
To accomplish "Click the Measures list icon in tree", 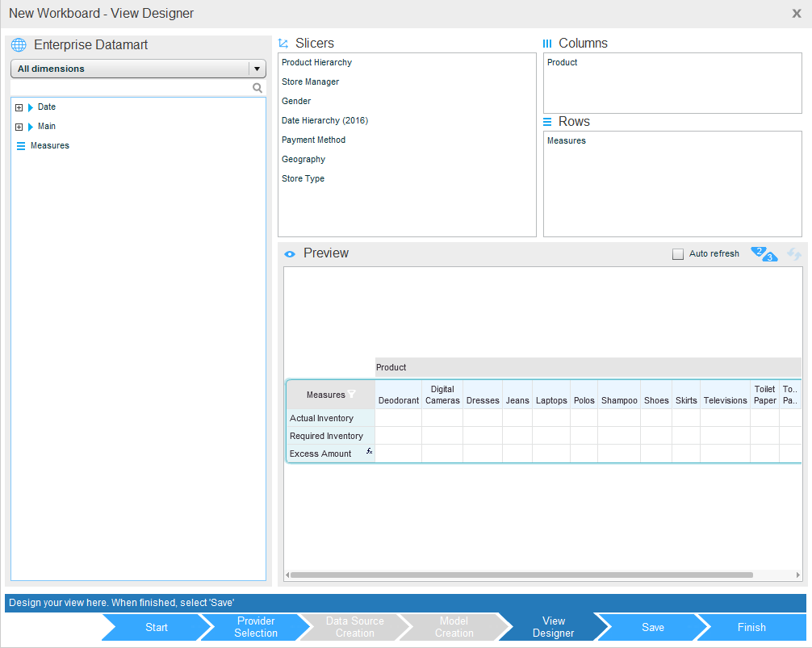I will click(21, 146).
